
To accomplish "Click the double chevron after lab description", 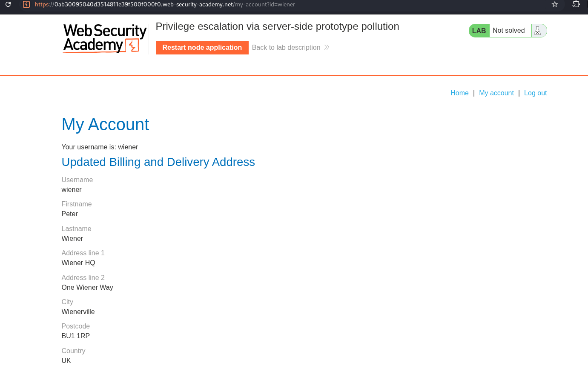I will click(327, 47).
